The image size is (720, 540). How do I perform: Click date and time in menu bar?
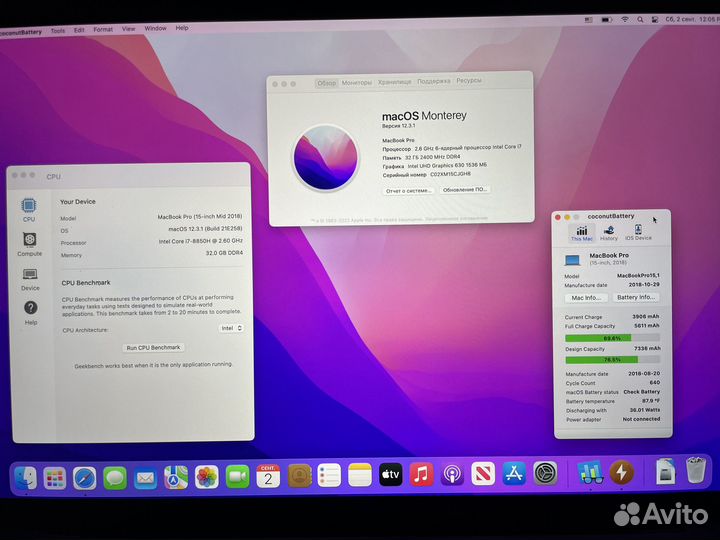(x=692, y=19)
